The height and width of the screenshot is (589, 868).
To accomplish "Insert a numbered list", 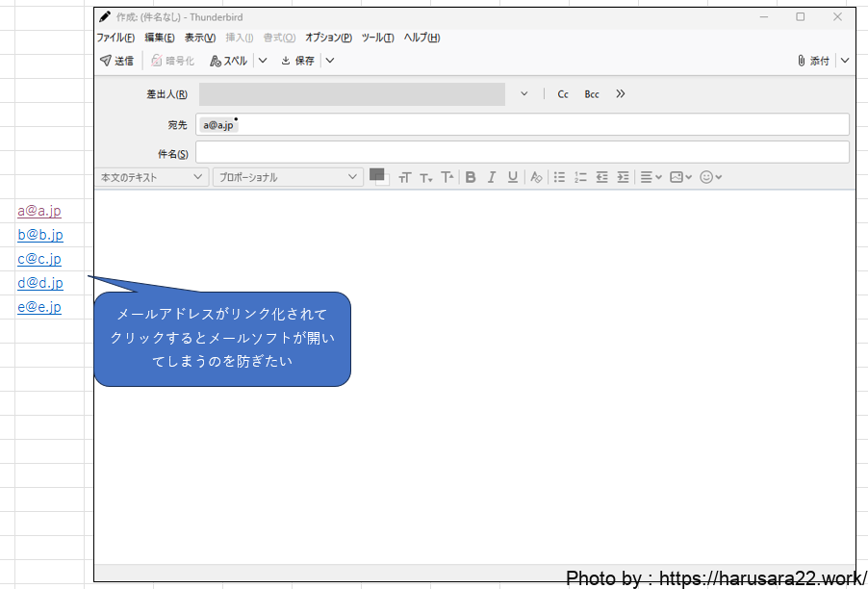I will (580, 177).
